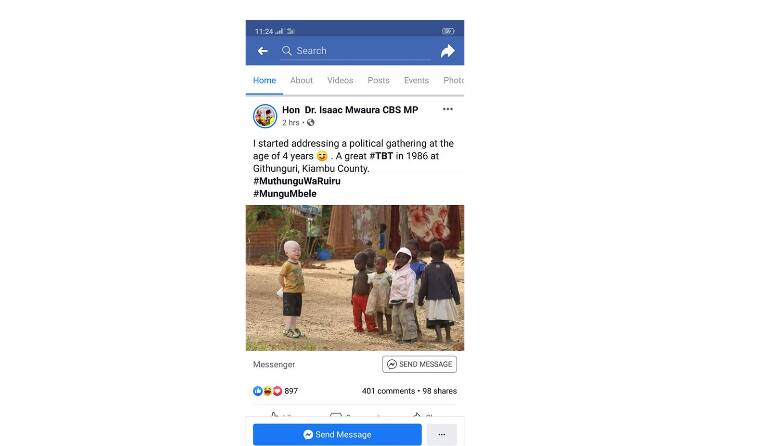Image resolution: width=772 pixels, height=446 pixels.
Task: Click the outlined SEND MESSAGE button
Action: point(419,364)
